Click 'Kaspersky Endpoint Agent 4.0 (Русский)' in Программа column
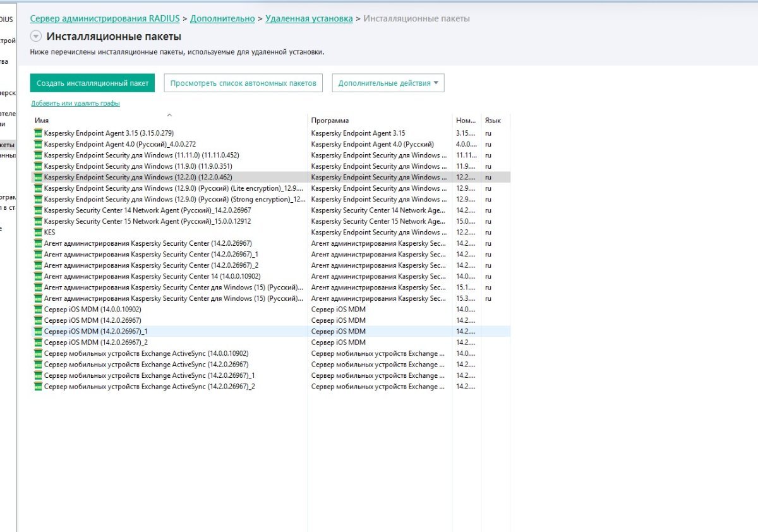 pos(373,144)
